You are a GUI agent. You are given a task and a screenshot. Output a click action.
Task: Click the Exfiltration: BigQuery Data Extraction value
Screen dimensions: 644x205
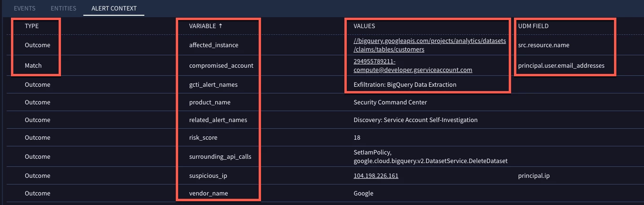[x=405, y=85]
